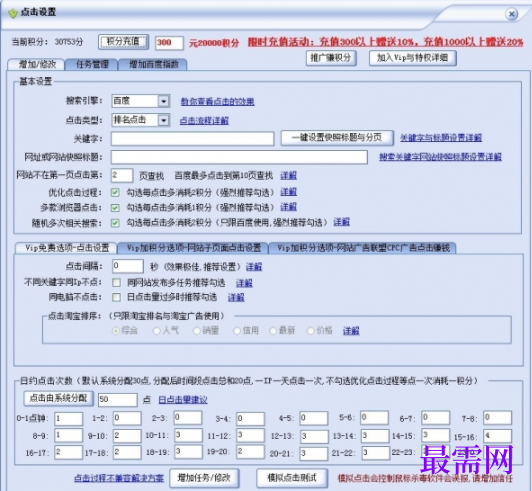The image size is (532, 491).
Task: Open the 点击类型 dropdown showing 排名点击
Action: pyautogui.click(x=140, y=120)
